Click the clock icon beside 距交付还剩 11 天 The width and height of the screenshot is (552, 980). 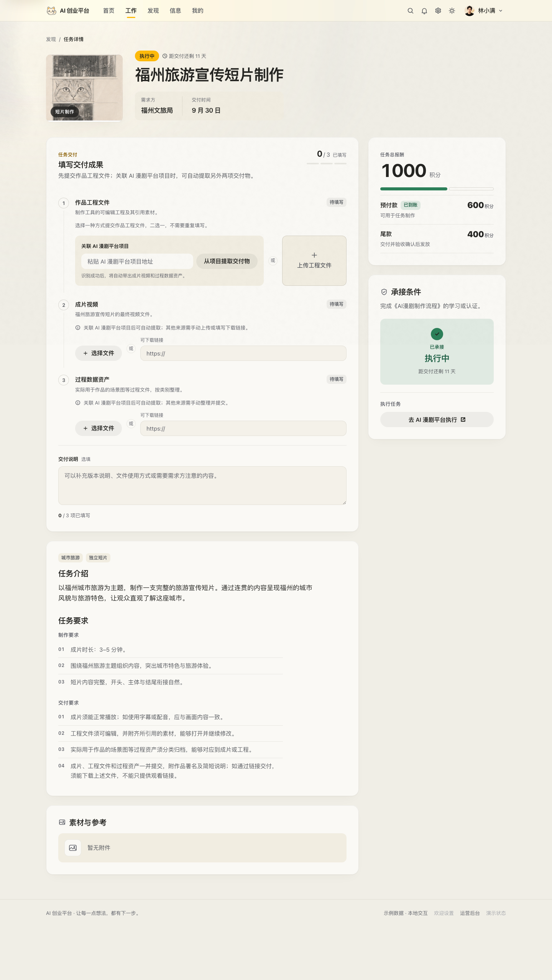pos(165,56)
